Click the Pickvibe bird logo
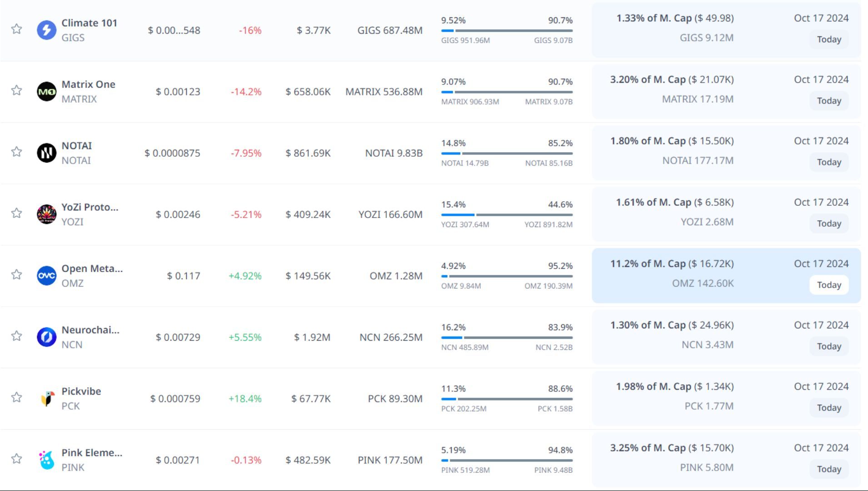This screenshot has width=868, height=491. (x=46, y=398)
